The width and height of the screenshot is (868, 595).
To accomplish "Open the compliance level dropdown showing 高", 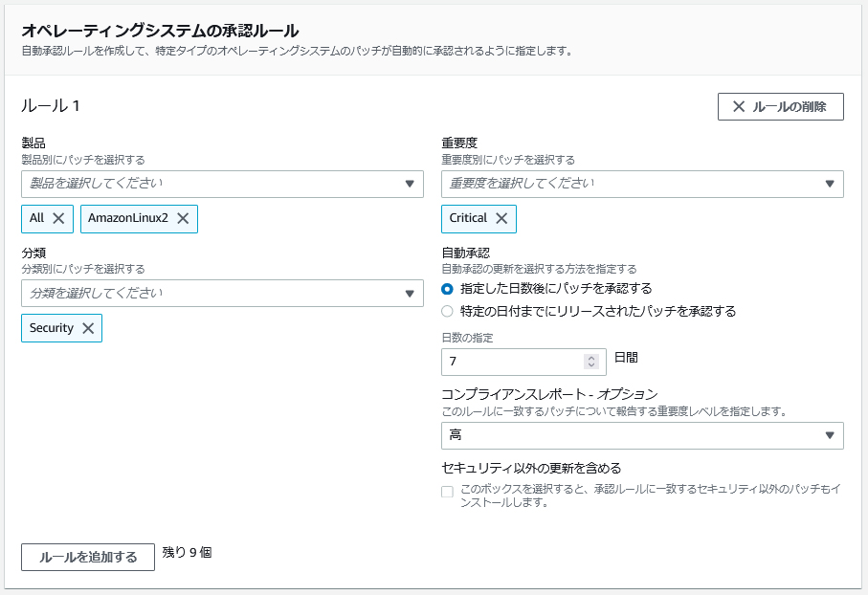I will click(642, 435).
